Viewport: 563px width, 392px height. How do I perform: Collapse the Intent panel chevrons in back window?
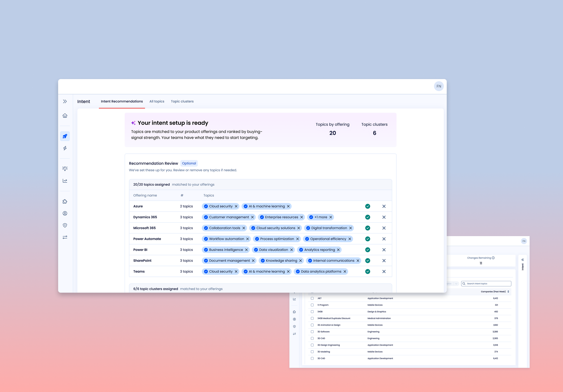[x=522, y=260]
